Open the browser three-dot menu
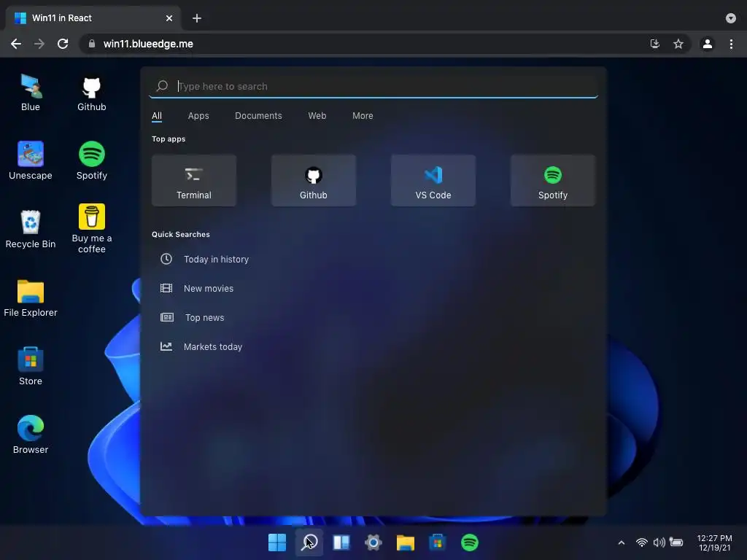 tap(731, 44)
